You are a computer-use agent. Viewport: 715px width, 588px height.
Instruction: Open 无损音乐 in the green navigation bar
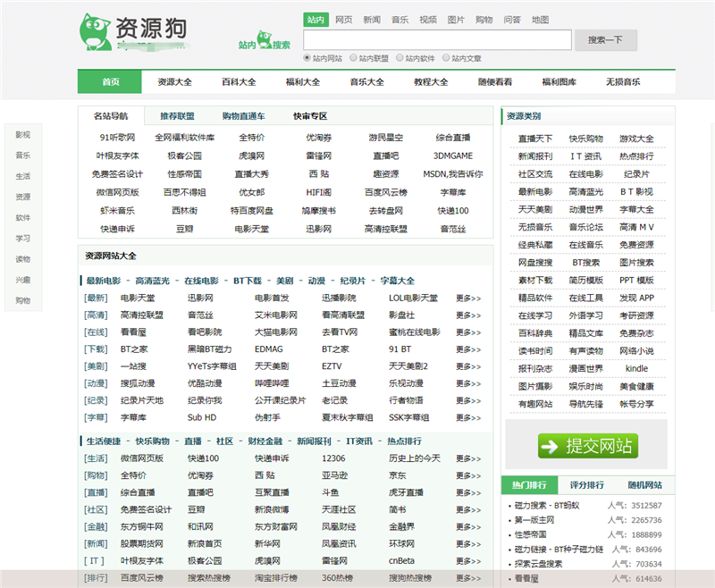click(623, 81)
